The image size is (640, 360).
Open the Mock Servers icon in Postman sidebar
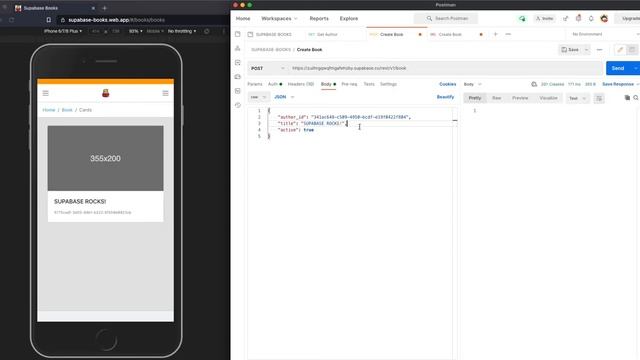click(x=238, y=77)
